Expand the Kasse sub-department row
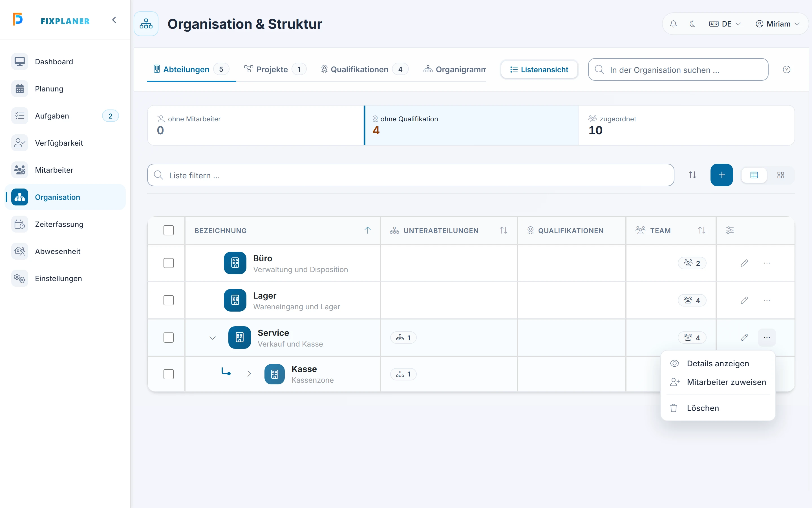Screen dimensions: 812x508 (x=249, y=374)
